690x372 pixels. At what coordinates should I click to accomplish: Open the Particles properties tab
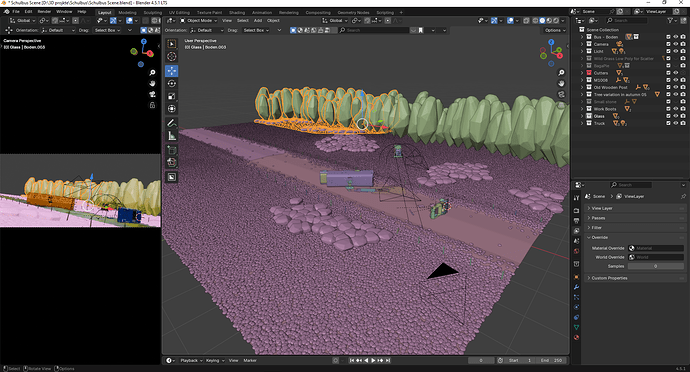[x=576, y=297]
